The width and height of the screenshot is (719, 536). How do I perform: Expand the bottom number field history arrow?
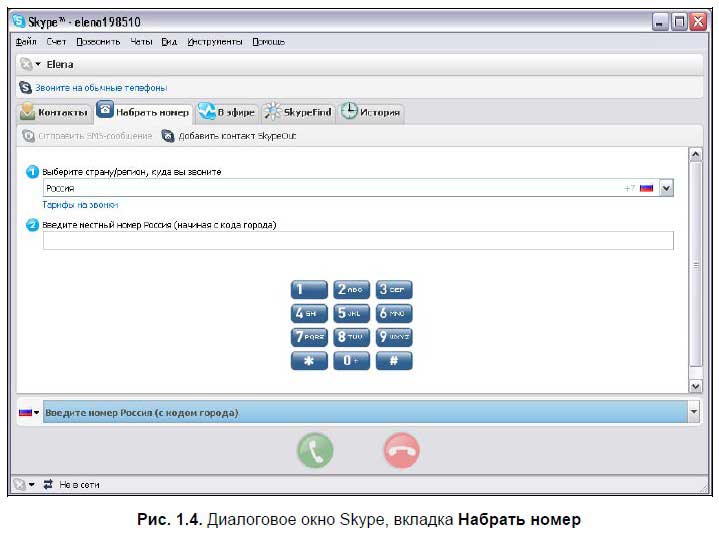click(x=694, y=412)
